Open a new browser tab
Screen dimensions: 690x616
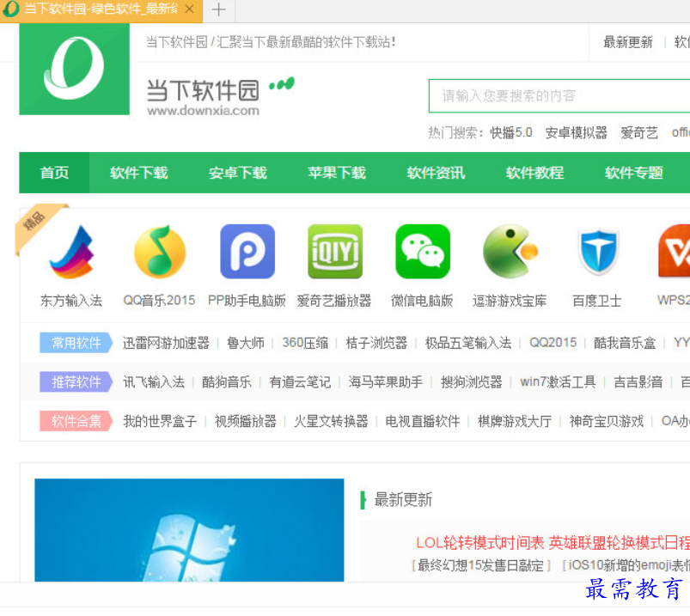coord(219,9)
